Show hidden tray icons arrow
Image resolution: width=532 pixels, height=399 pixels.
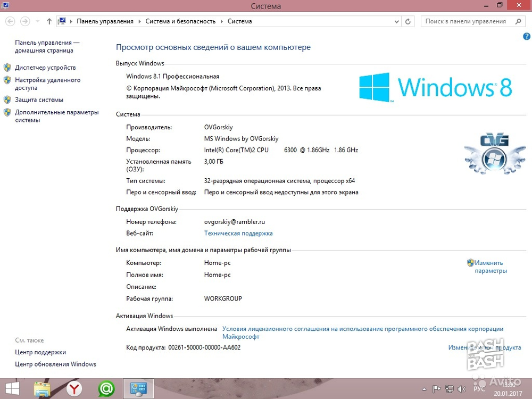(424, 389)
